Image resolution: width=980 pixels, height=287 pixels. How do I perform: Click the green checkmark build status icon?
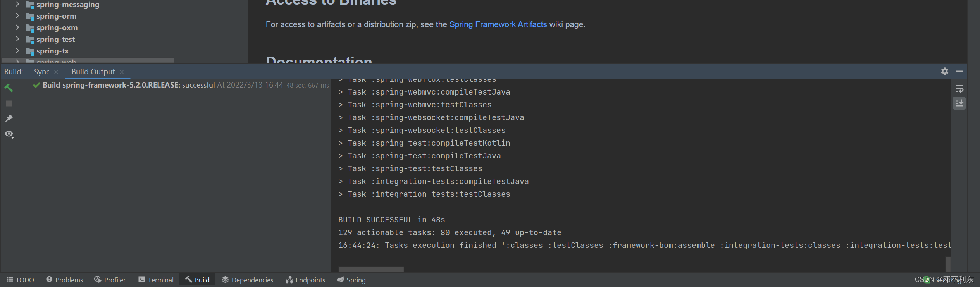click(x=36, y=85)
